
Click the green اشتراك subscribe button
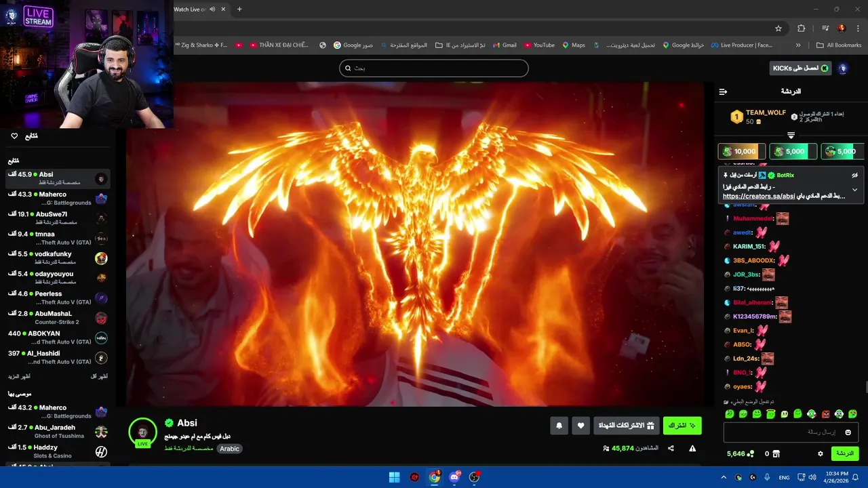[x=682, y=426]
